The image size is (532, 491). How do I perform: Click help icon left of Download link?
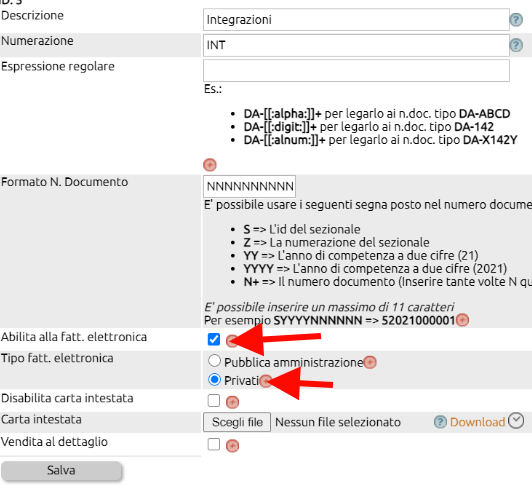(x=440, y=422)
